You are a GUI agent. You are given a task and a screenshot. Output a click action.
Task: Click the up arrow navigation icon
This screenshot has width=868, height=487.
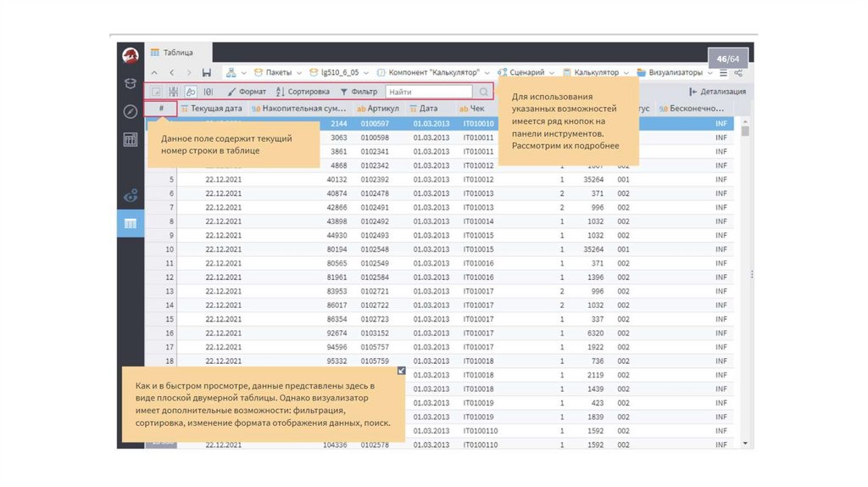tap(154, 73)
